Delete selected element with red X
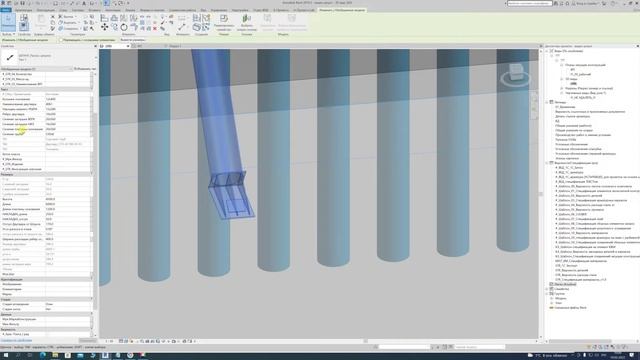The image size is (640, 360). (155, 28)
